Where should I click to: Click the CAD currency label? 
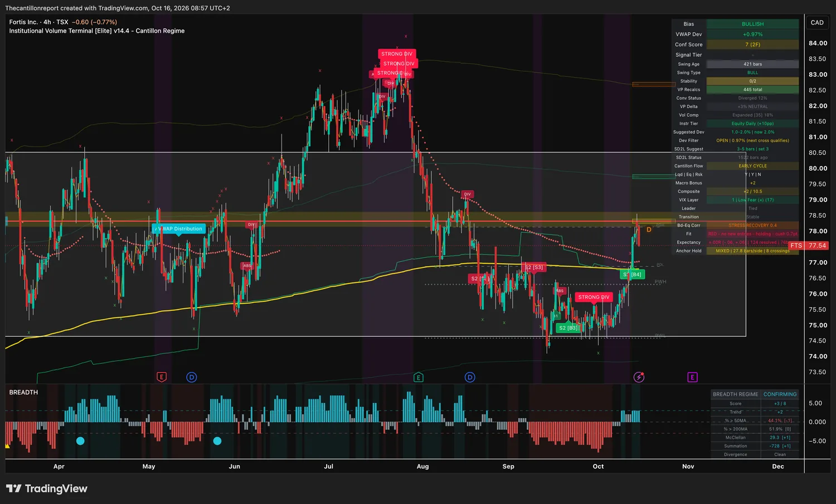click(x=817, y=23)
